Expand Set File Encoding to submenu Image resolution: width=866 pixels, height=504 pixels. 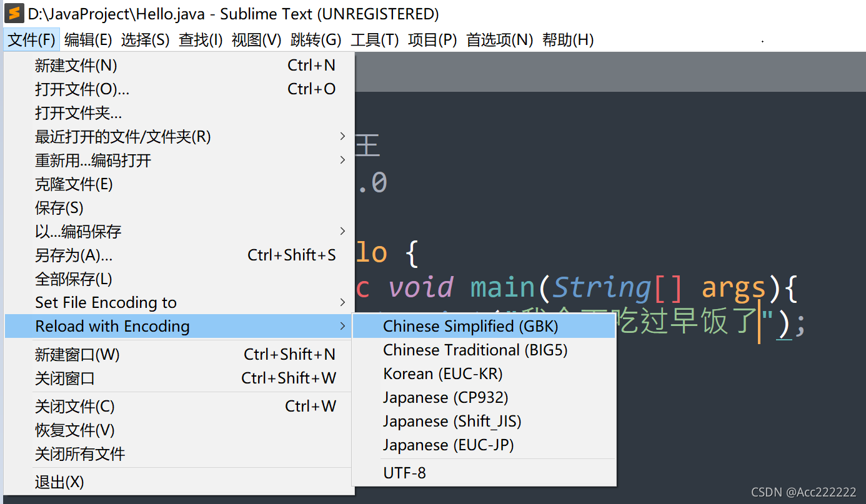pyautogui.click(x=179, y=303)
